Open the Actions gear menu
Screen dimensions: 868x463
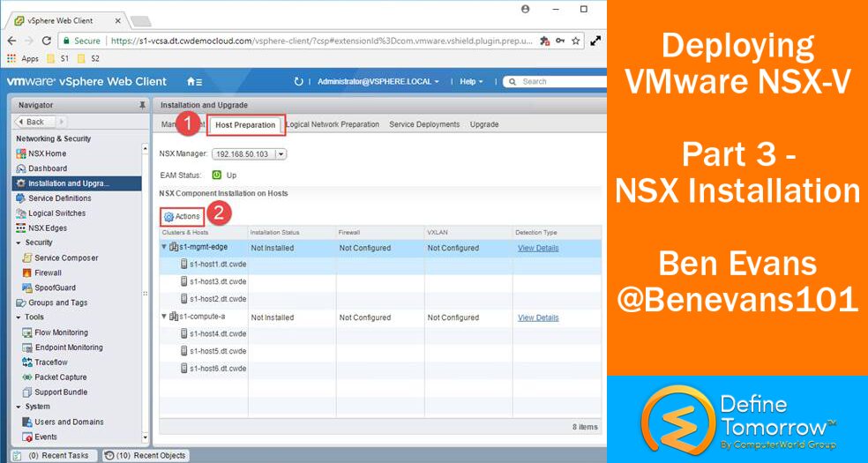coord(182,216)
